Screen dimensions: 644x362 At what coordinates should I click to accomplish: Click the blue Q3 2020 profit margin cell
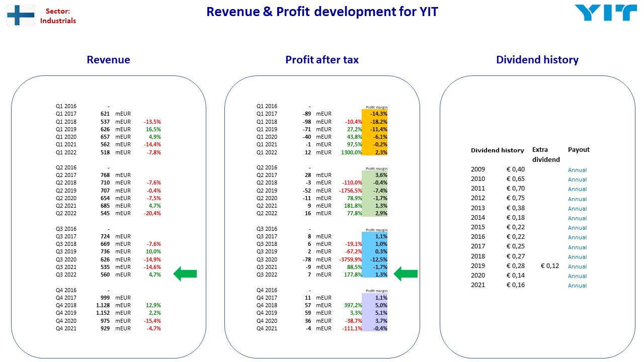click(375, 259)
